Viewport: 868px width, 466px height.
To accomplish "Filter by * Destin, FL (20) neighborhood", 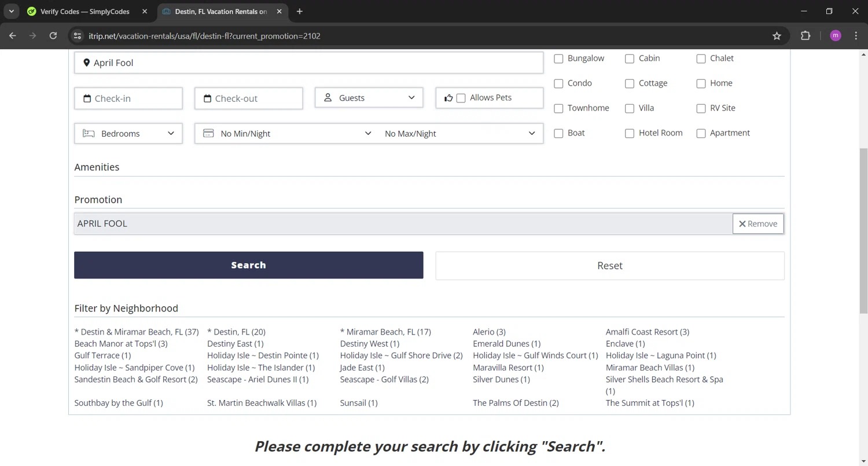I will pos(236,332).
